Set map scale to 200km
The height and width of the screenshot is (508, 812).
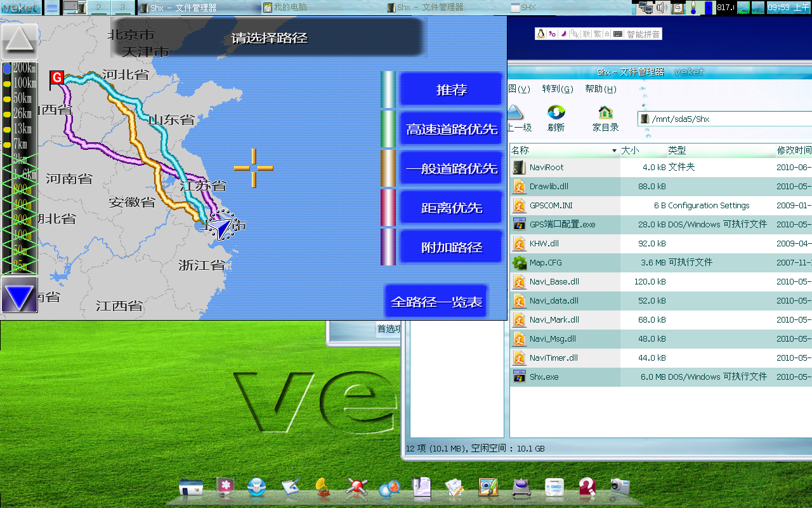20,68
